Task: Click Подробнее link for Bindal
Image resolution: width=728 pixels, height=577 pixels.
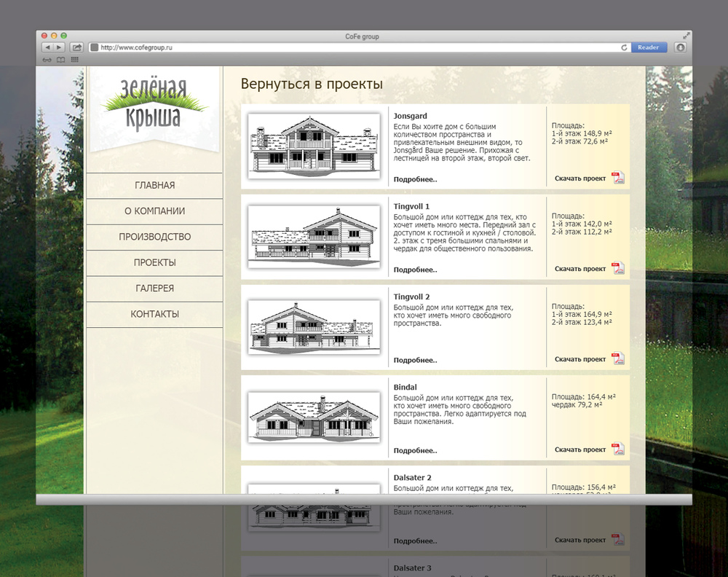Action: click(415, 451)
